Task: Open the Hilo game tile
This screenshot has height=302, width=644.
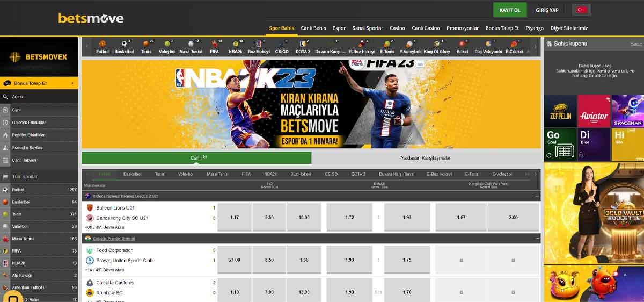Action: coord(628,145)
